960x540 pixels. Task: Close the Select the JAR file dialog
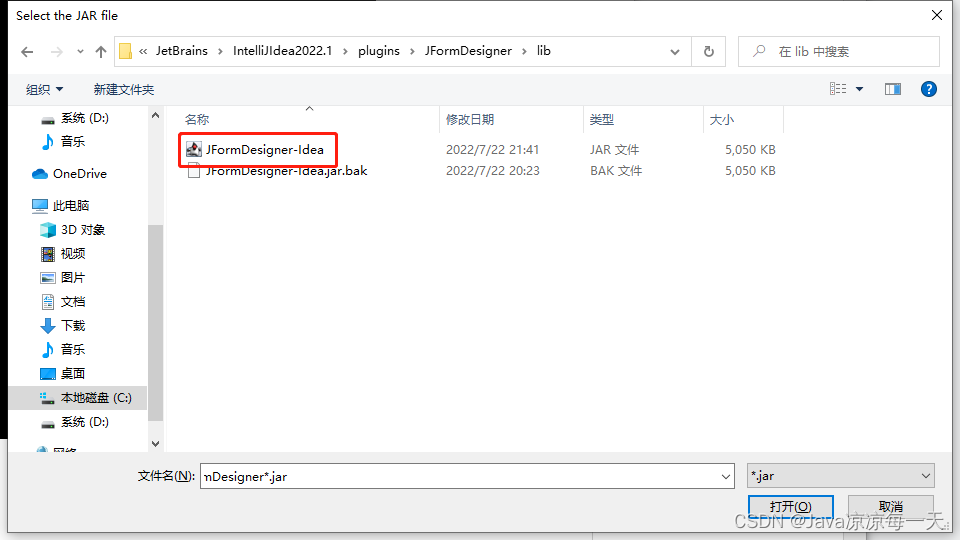tap(937, 15)
